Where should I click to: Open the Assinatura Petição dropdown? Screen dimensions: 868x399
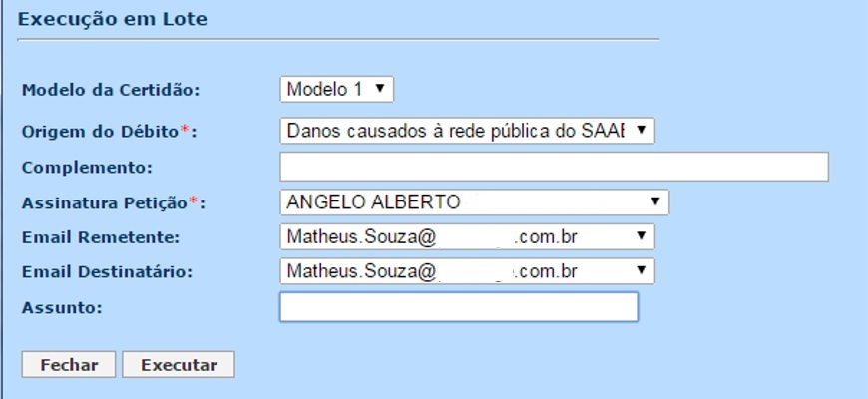coord(474,202)
